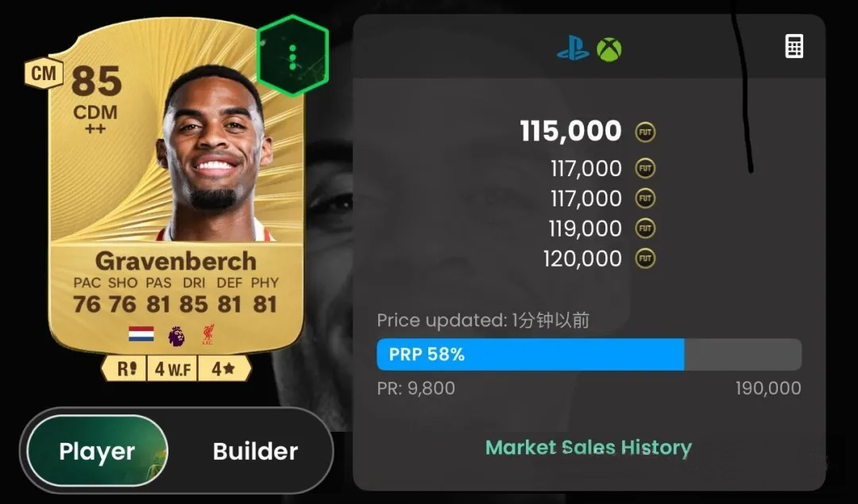Click the Premier League logo
Viewport: 858px width, 504px height.
pyautogui.click(x=176, y=334)
